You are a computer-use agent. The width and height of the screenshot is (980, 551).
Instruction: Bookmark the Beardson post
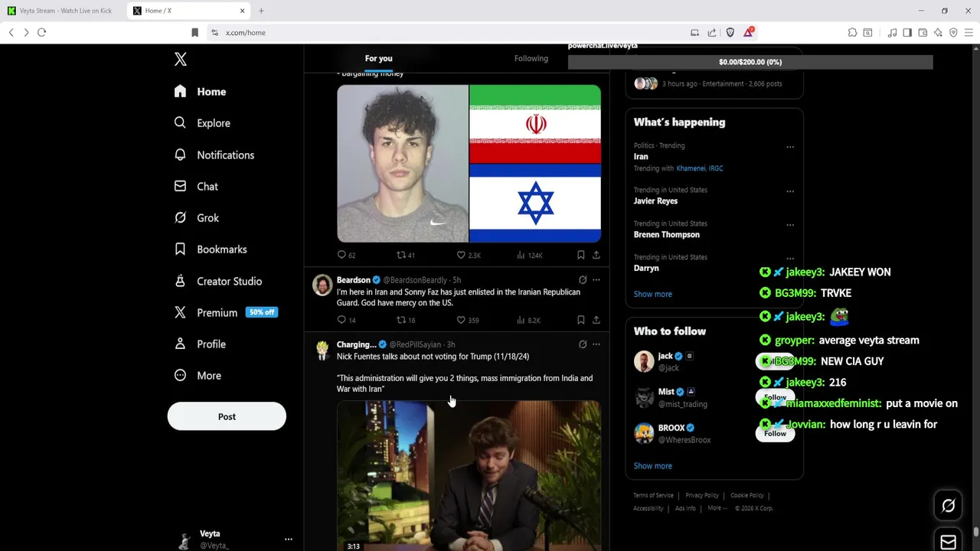point(580,320)
